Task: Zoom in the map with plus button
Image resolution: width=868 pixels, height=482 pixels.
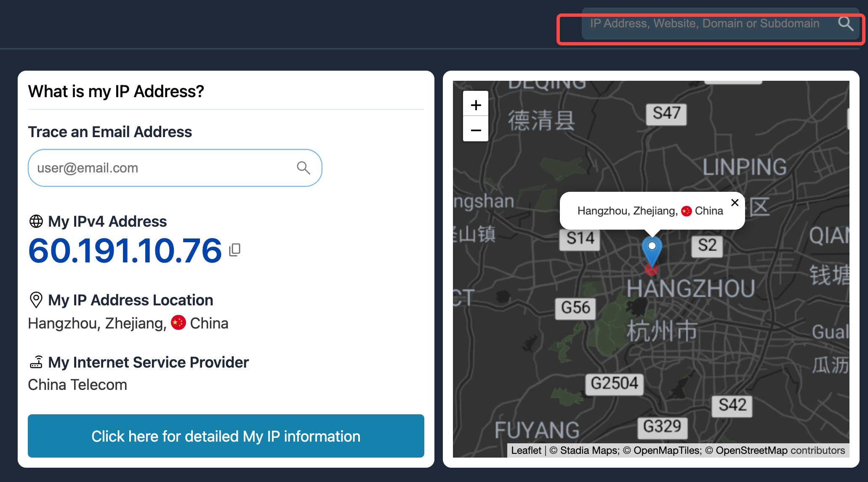Action: click(x=476, y=105)
